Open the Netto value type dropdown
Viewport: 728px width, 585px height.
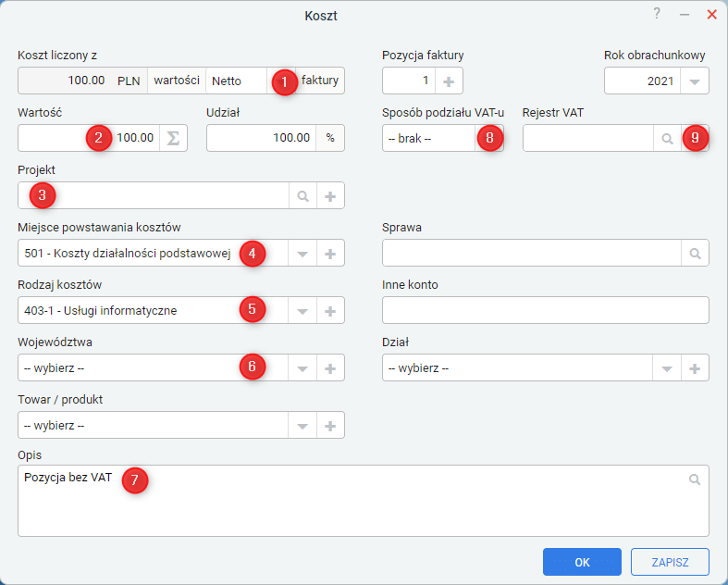(x=280, y=81)
